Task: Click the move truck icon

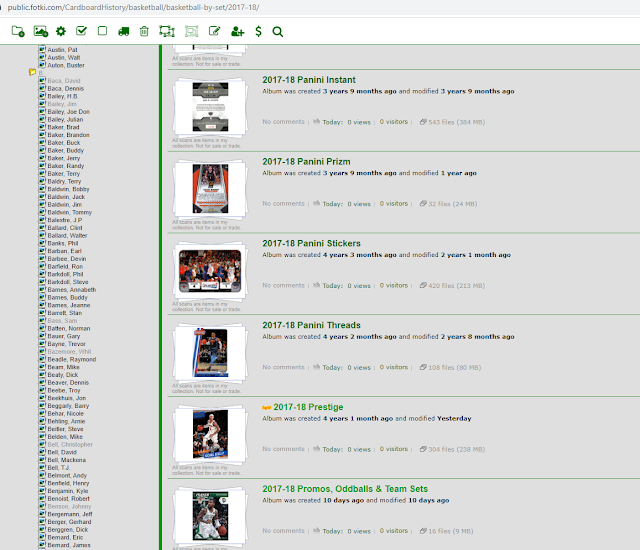Action: pos(124,31)
